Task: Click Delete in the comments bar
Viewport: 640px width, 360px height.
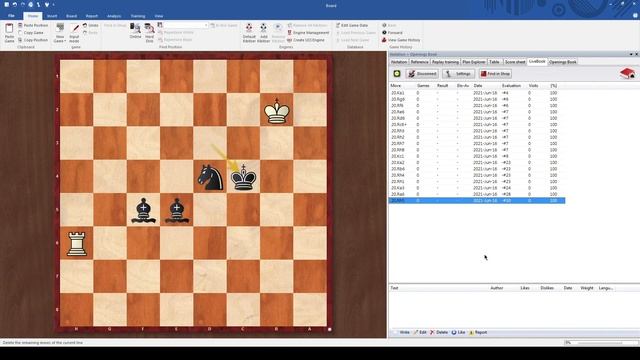Action: tap(439, 333)
